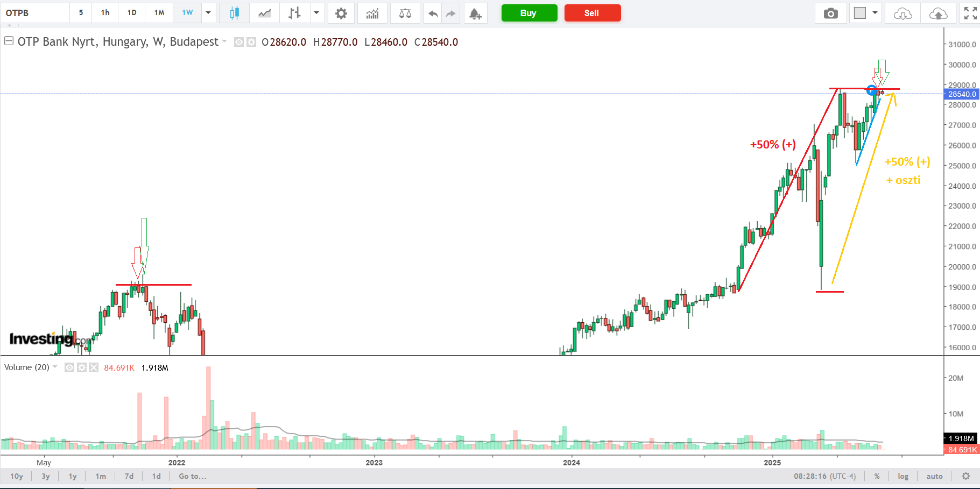Click the red Sell button
The height and width of the screenshot is (489, 980).
point(593,13)
